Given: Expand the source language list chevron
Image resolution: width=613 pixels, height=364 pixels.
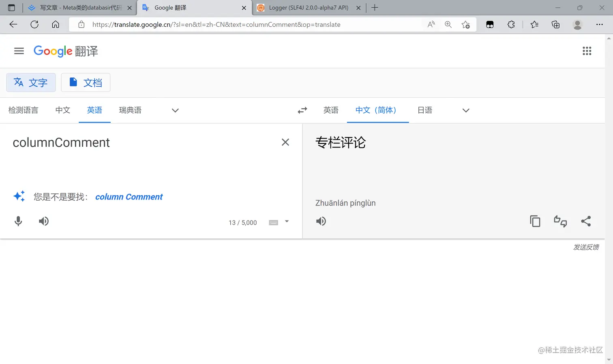Looking at the screenshot, I should (175, 110).
